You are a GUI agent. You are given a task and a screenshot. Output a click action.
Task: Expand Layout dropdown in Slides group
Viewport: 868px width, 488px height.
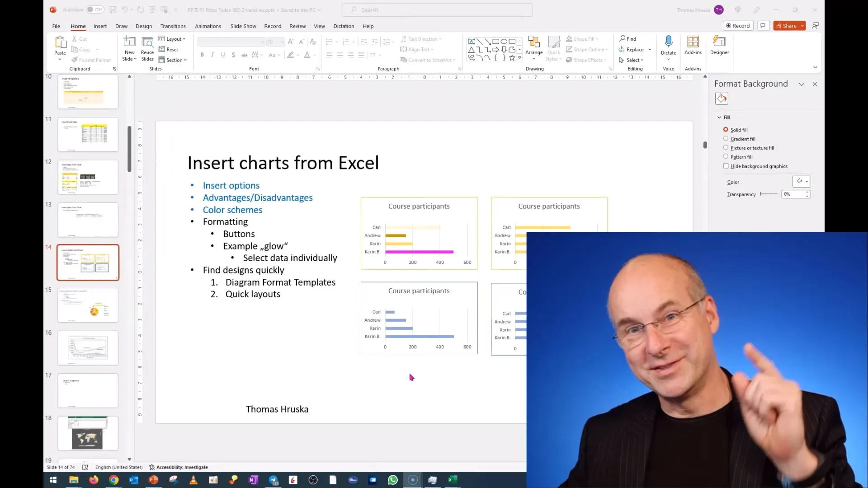(173, 39)
